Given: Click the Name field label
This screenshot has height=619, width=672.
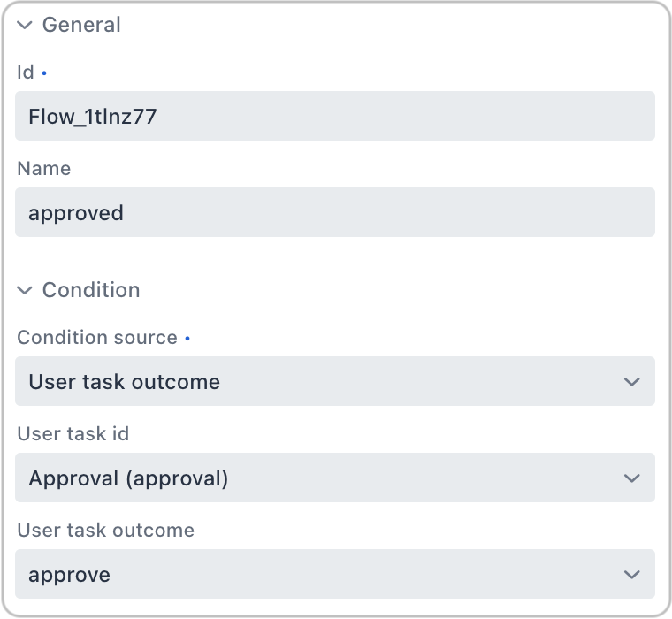Looking at the screenshot, I should (x=44, y=168).
